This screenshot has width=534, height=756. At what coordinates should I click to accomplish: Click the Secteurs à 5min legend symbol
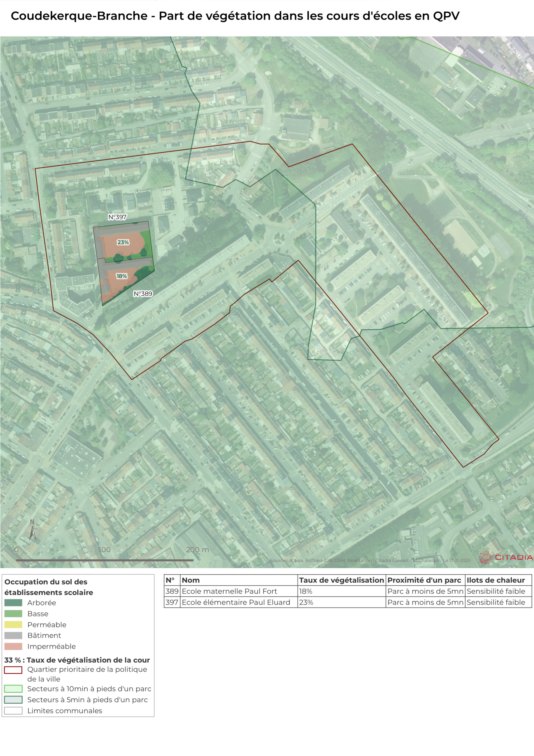point(13,699)
